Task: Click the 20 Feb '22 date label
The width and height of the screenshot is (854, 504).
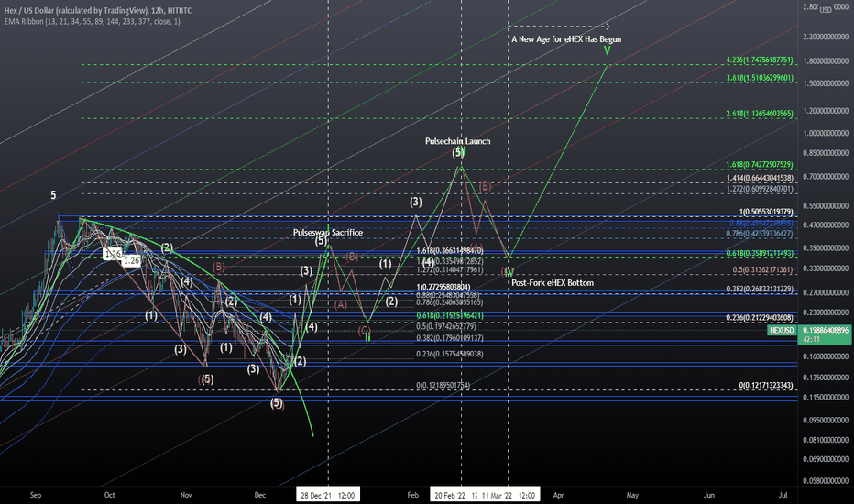Action: [x=454, y=495]
